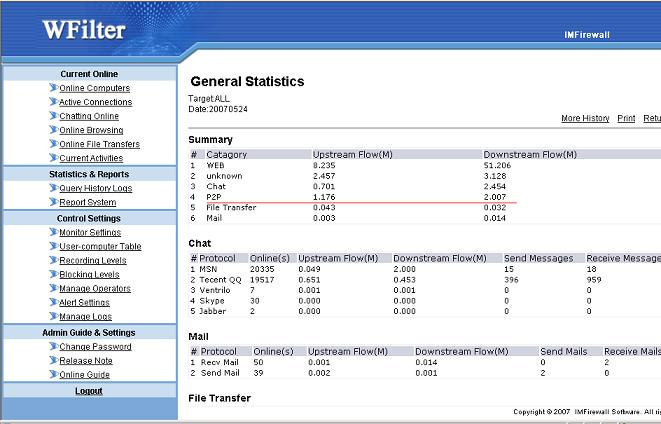This screenshot has width=661, height=424.
Task: Go to Chatting Online
Action: click(89, 116)
